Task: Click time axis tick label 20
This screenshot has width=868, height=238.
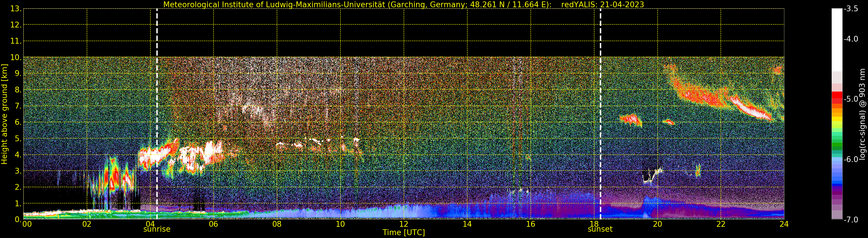Action: [x=657, y=224]
